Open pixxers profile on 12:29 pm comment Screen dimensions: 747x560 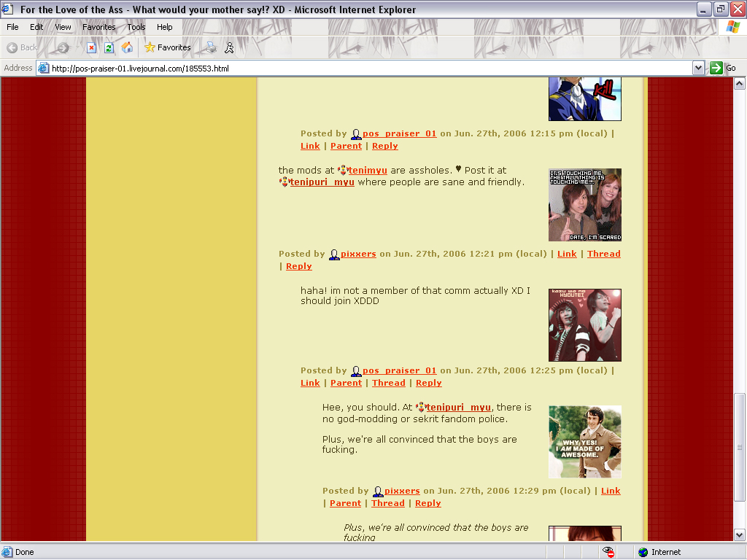pos(402,491)
